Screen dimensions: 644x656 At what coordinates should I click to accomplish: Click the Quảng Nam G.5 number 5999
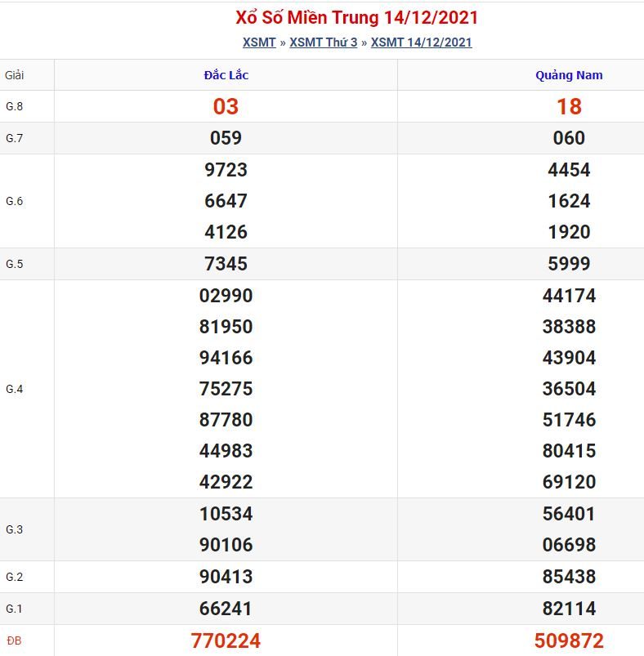tap(569, 264)
